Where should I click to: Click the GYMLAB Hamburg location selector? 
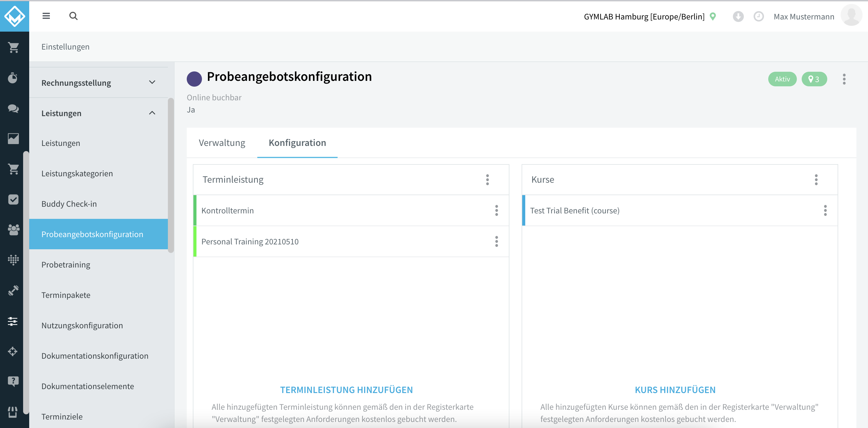644,16
